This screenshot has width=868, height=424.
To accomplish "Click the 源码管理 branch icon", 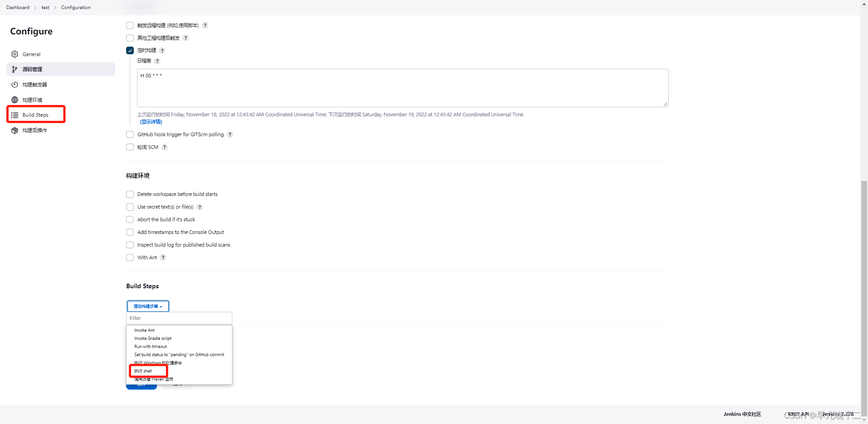I will coord(14,69).
